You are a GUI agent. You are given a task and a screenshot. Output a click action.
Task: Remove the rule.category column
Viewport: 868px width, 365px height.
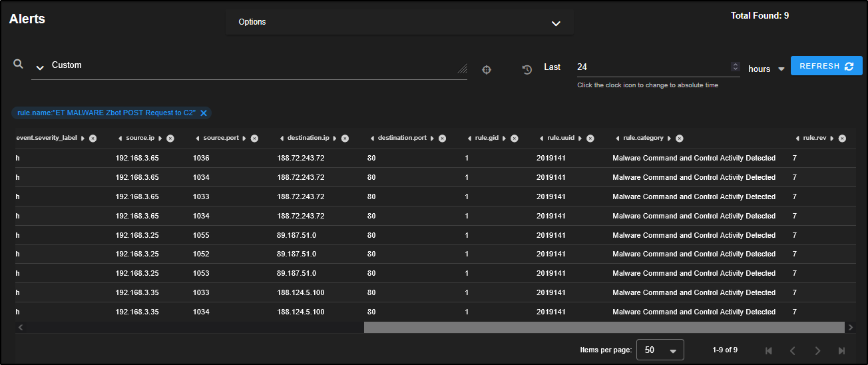click(x=679, y=139)
